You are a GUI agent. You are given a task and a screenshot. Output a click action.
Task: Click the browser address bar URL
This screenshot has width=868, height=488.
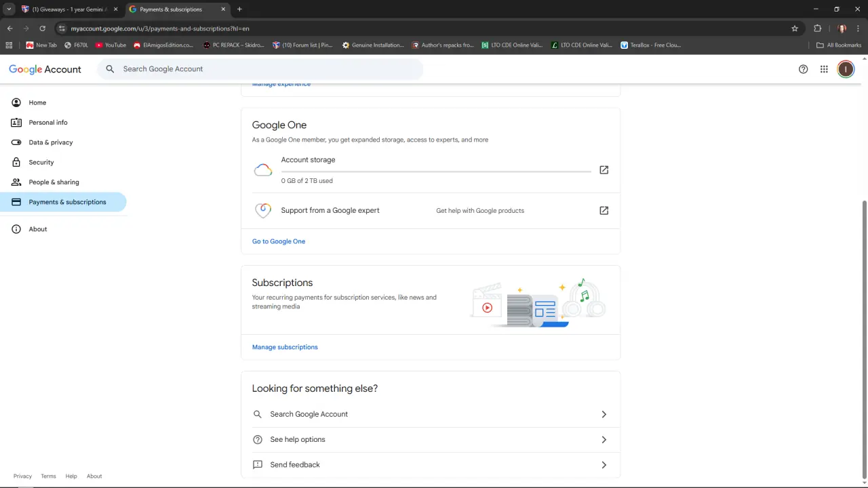click(x=160, y=28)
